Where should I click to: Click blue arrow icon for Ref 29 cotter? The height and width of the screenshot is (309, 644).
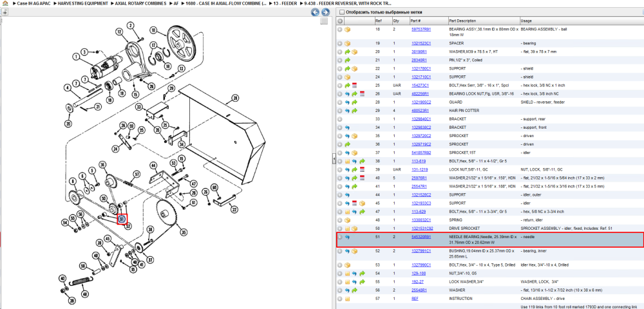348,111
